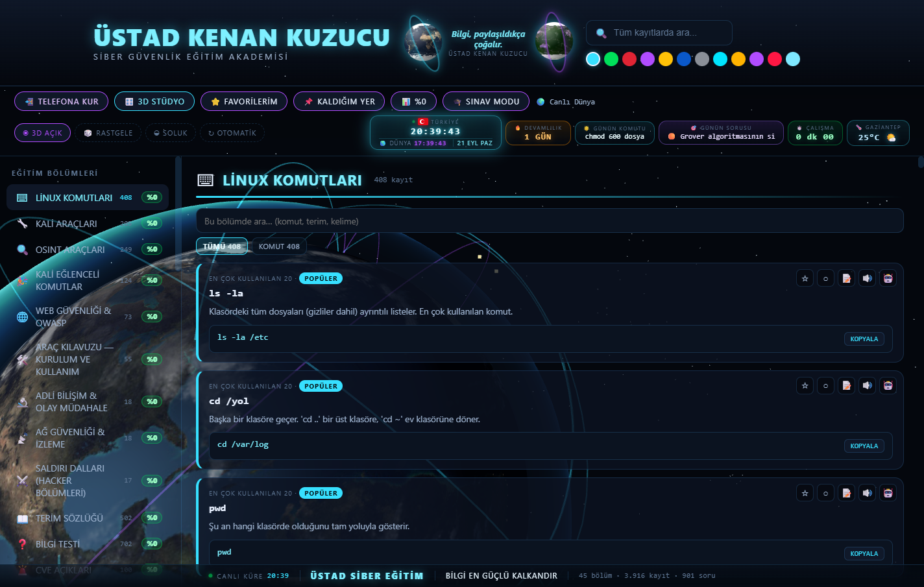Pick the gray theme color swatch
Image resolution: width=924 pixels, height=587 pixels.
(702, 59)
